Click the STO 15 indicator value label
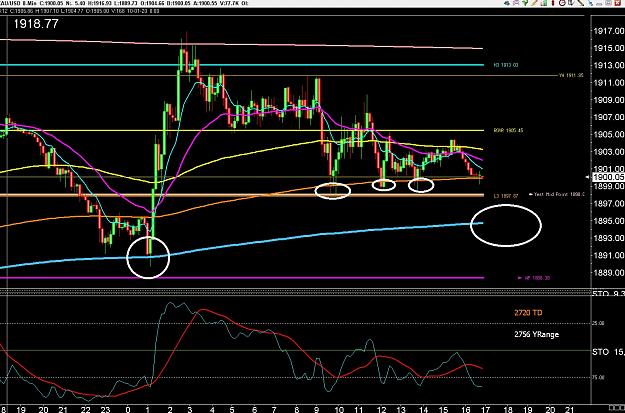Viewport: 625px width, 413px height. [x=608, y=352]
